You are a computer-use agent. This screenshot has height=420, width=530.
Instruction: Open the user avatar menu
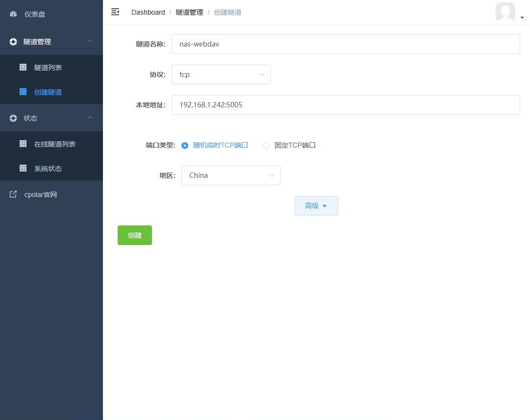pos(505,12)
